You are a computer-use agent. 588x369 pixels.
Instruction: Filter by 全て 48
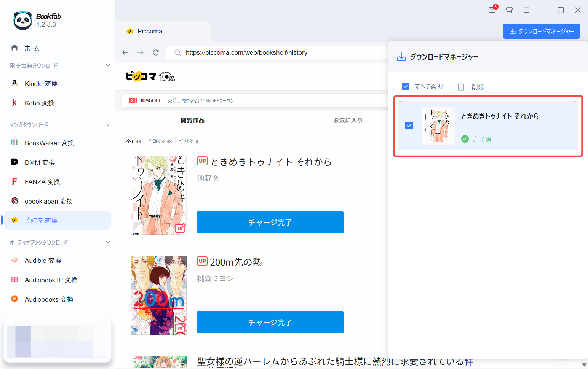coord(134,141)
